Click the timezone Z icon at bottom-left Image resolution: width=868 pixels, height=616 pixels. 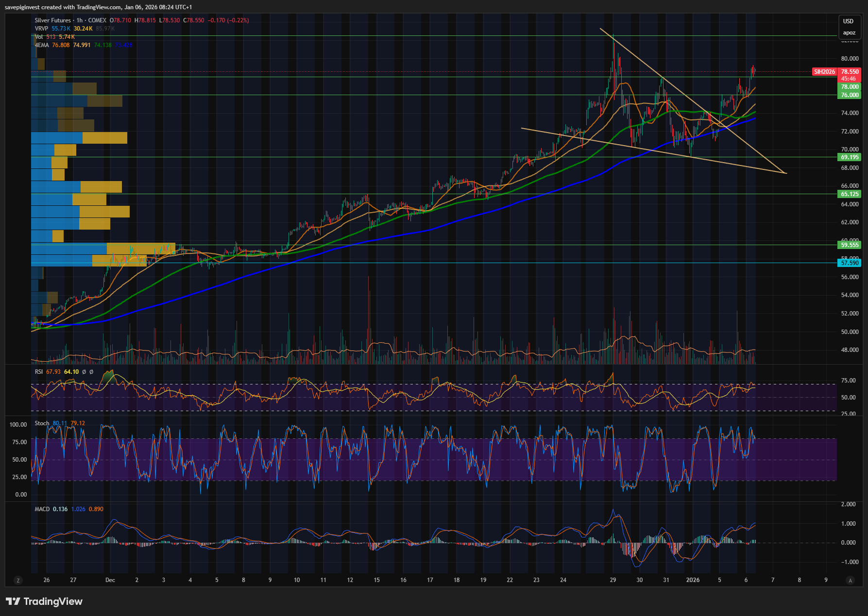click(18, 580)
